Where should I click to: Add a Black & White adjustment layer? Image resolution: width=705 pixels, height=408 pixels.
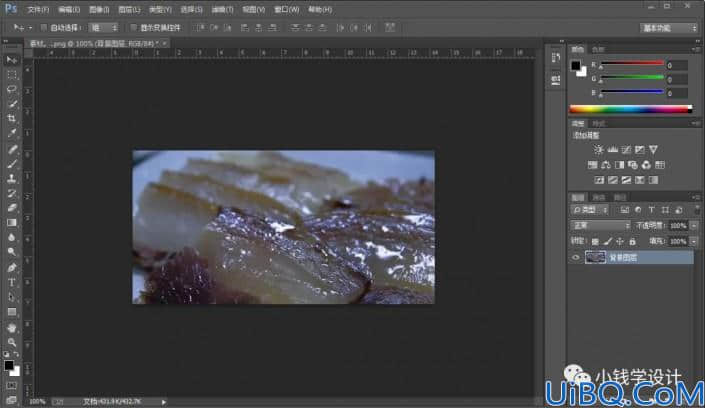(619, 165)
